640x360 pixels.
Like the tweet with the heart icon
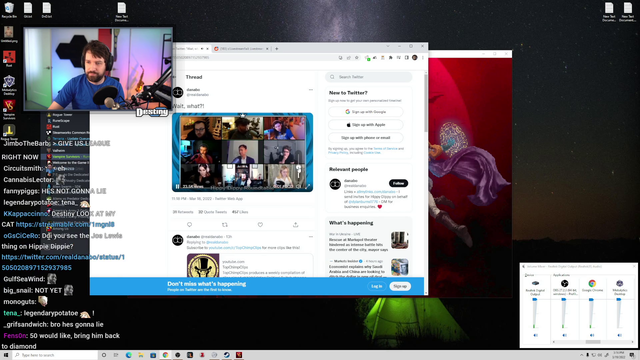click(260, 224)
